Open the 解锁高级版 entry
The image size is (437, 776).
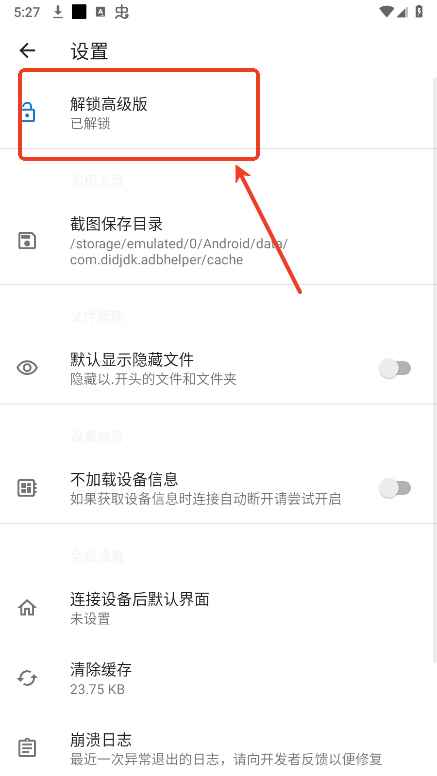pos(218,114)
